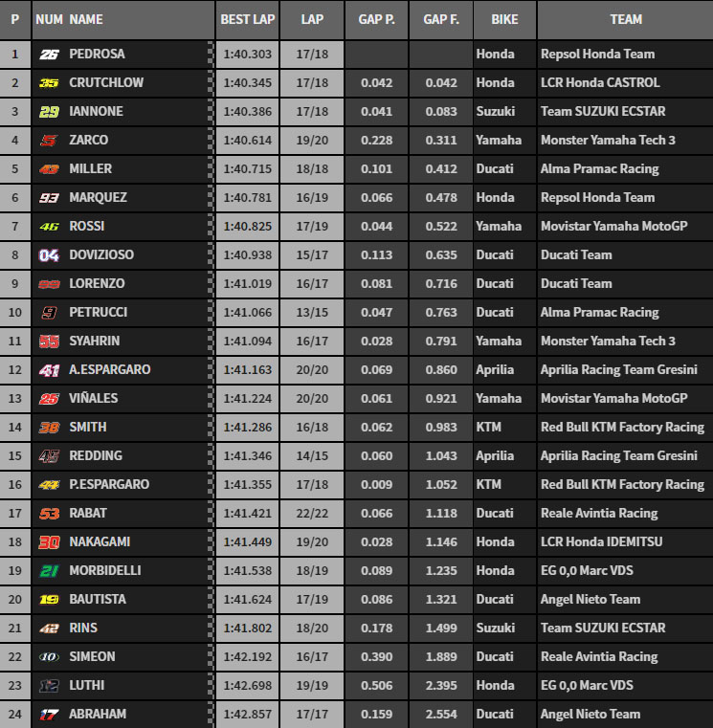Select the rider name PEDROSA

point(97,54)
